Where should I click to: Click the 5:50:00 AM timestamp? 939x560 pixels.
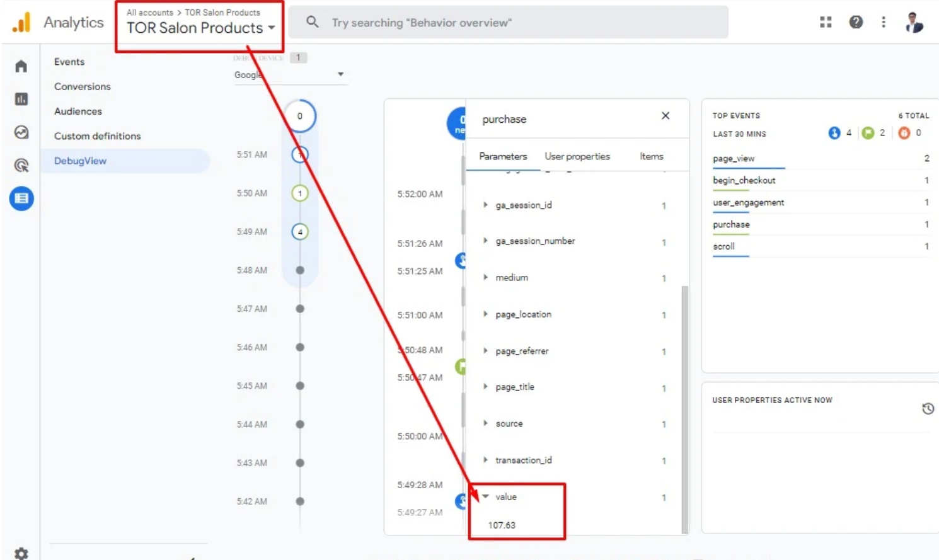(420, 436)
